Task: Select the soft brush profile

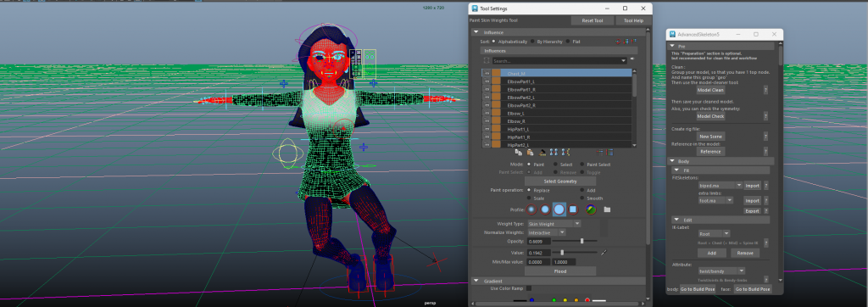Action: [545, 209]
